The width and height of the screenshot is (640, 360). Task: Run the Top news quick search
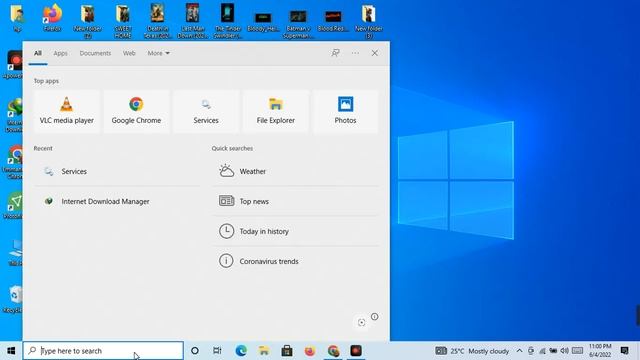296,201
